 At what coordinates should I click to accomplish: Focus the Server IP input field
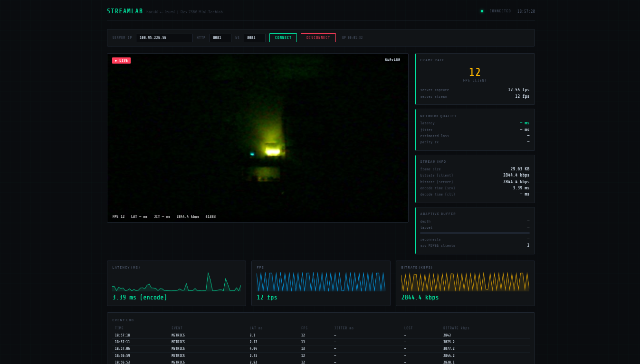point(164,37)
